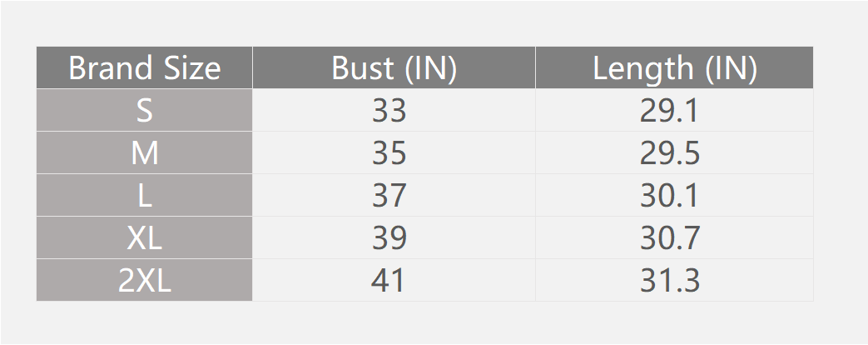Click the length value 31.3
Viewport: 868px width, 345px height.
(x=670, y=280)
